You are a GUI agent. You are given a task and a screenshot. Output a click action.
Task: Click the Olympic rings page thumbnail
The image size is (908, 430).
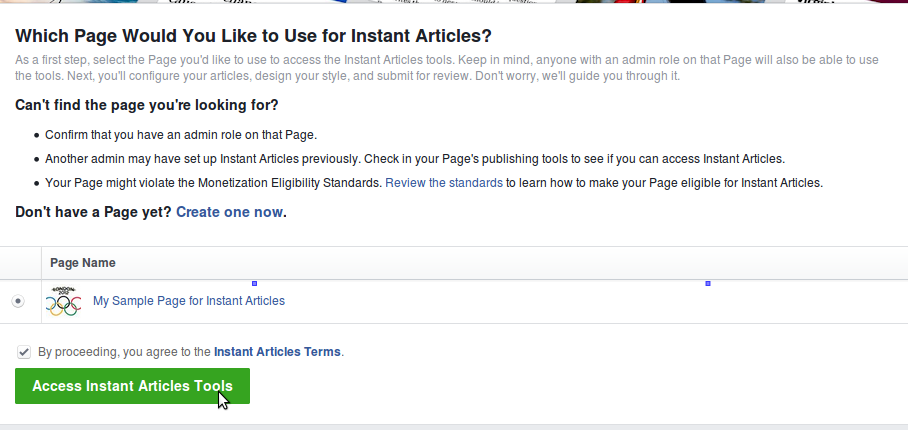click(63, 301)
